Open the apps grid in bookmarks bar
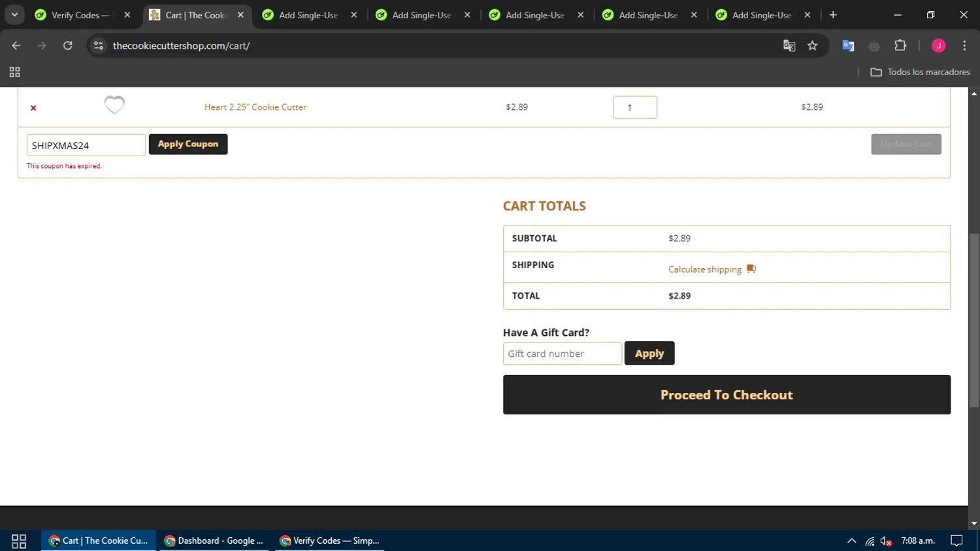This screenshot has height=551, width=980. (x=14, y=72)
